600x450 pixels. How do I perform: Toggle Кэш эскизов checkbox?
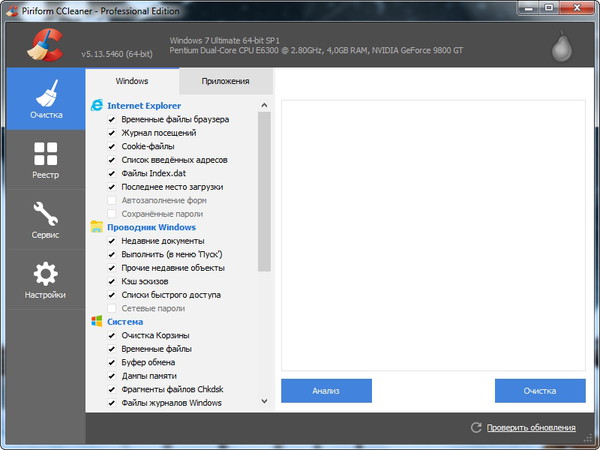click(x=112, y=282)
